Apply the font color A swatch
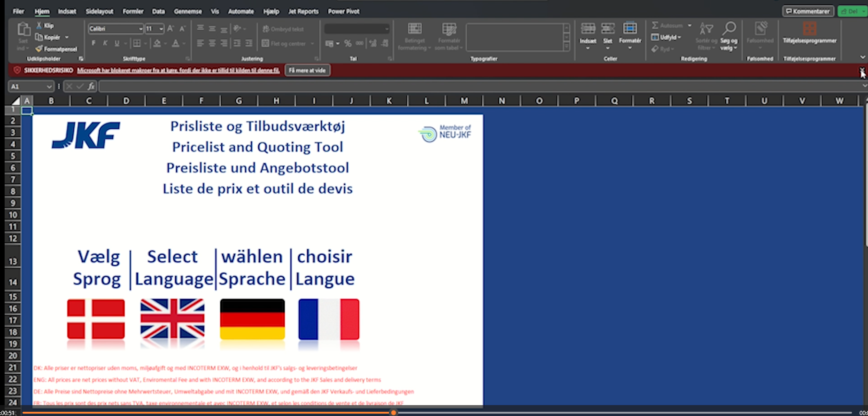868x416 pixels. click(x=176, y=43)
